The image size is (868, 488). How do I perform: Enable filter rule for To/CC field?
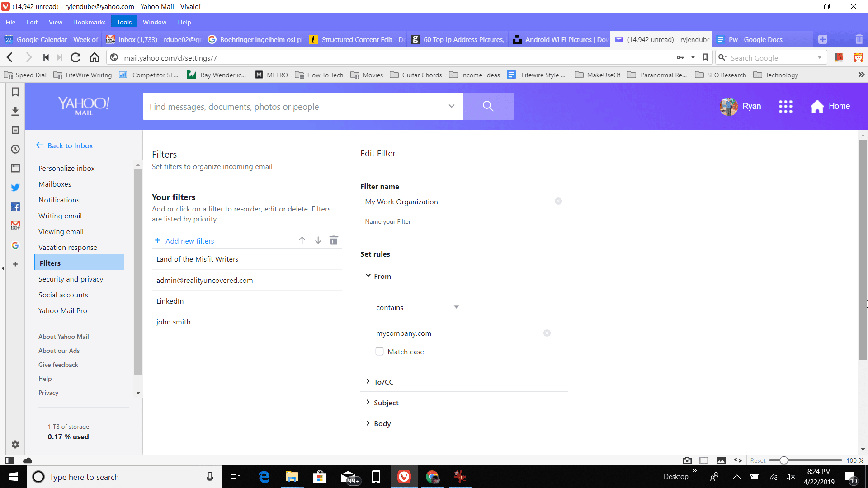pyautogui.click(x=383, y=381)
